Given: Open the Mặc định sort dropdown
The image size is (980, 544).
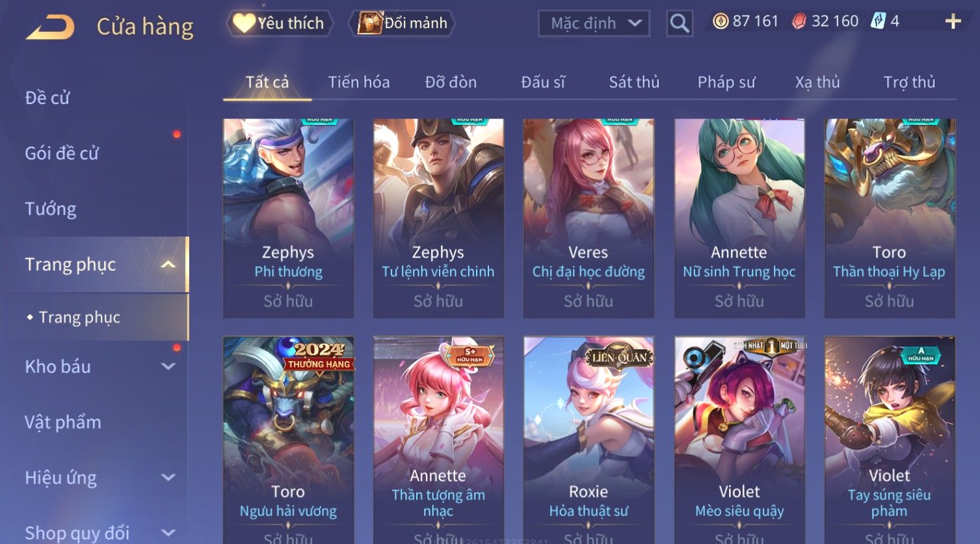Looking at the screenshot, I should [x=594, y=23].
